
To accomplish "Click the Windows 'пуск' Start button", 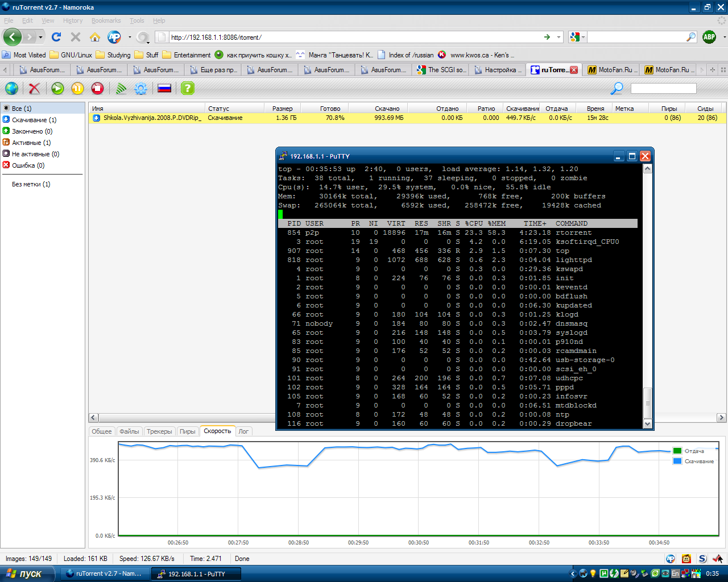I will [x=27, y=573].
